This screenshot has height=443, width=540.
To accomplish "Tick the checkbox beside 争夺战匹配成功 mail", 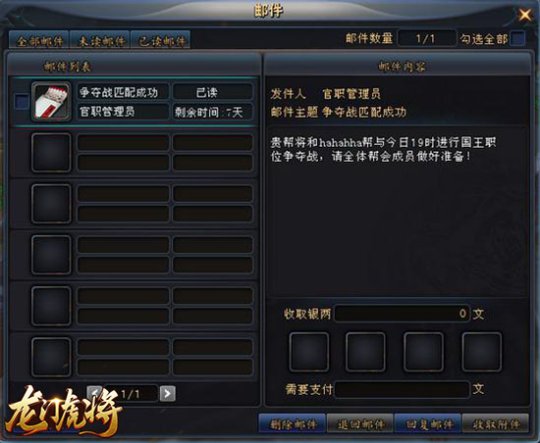I will [x=22, y=102].
